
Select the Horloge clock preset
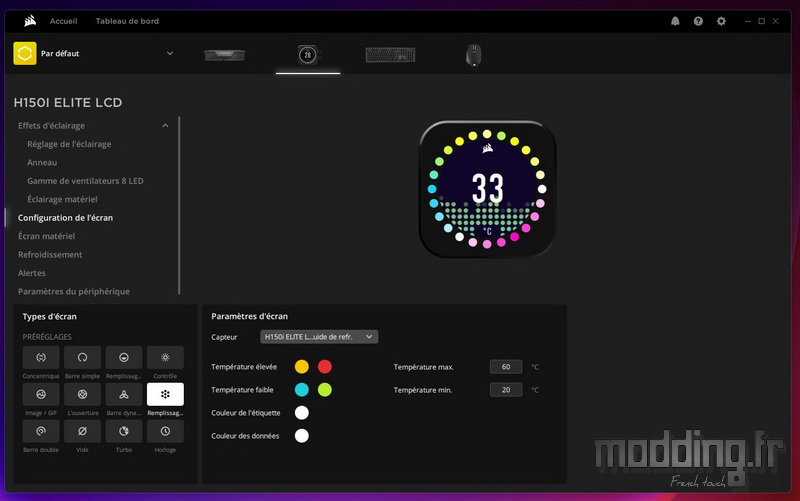click(165, 431)
